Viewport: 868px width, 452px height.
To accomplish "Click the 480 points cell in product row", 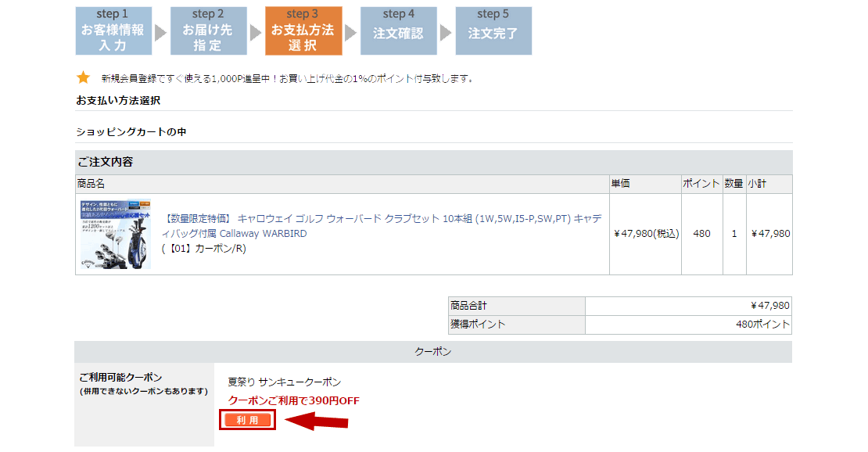I will pos(702,234).
